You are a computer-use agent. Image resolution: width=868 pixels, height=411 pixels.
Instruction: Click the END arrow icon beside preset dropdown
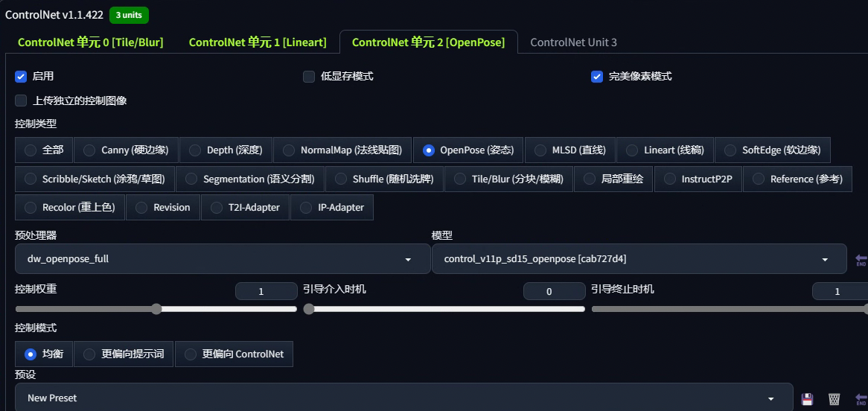(861, 399)
